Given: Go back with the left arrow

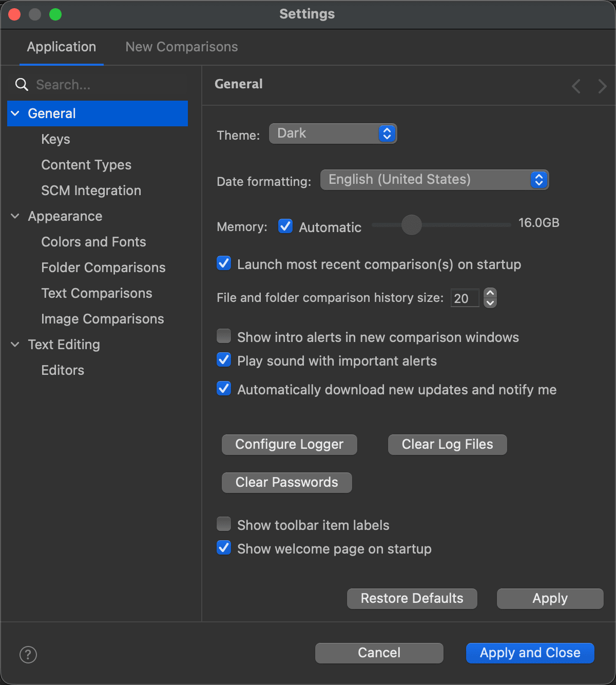Looking at the screenshot, I should (x=576, y=86).
